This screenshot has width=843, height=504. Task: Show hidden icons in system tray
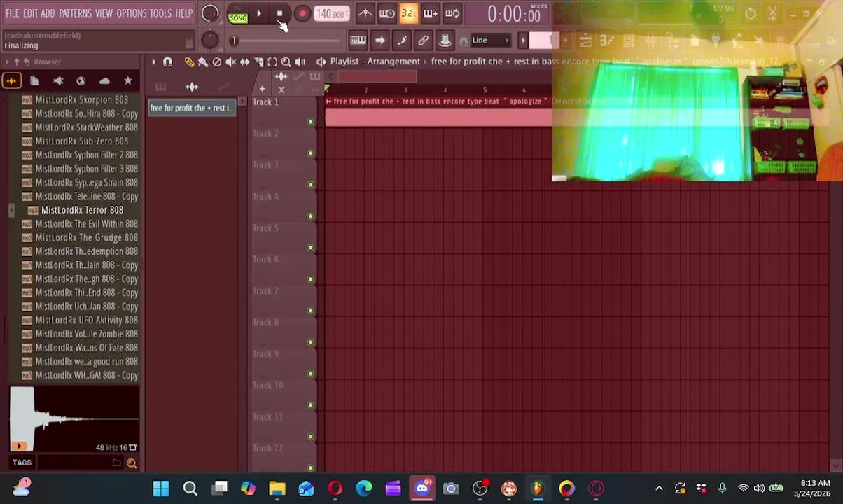click(x=659, y=489)
